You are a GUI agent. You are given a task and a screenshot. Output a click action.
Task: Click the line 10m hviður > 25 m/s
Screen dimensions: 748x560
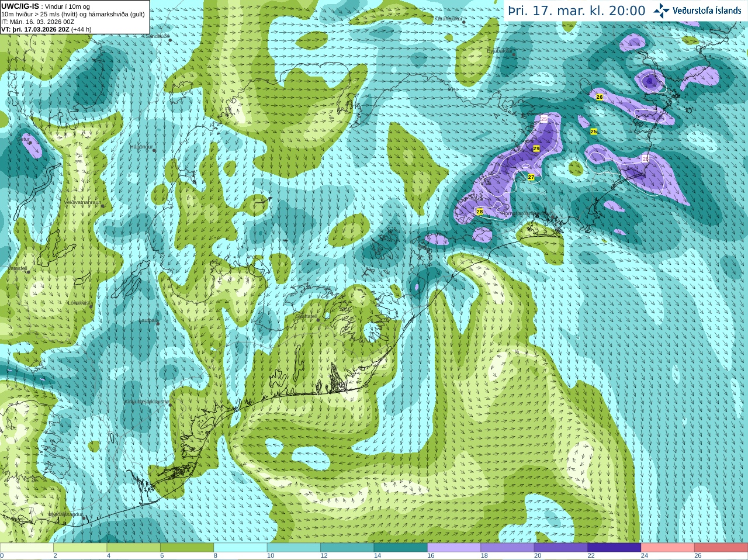[x=73, y=14]
